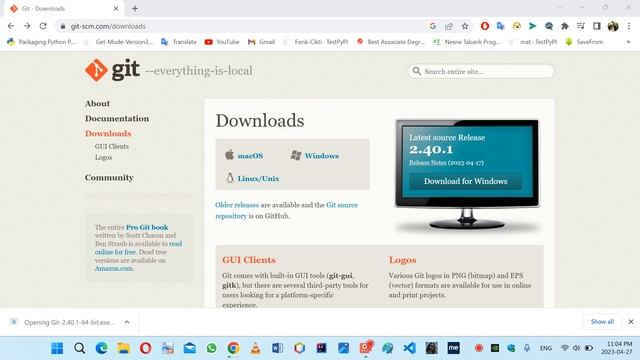Reload the page with the refresh icon

pos(43,26)
